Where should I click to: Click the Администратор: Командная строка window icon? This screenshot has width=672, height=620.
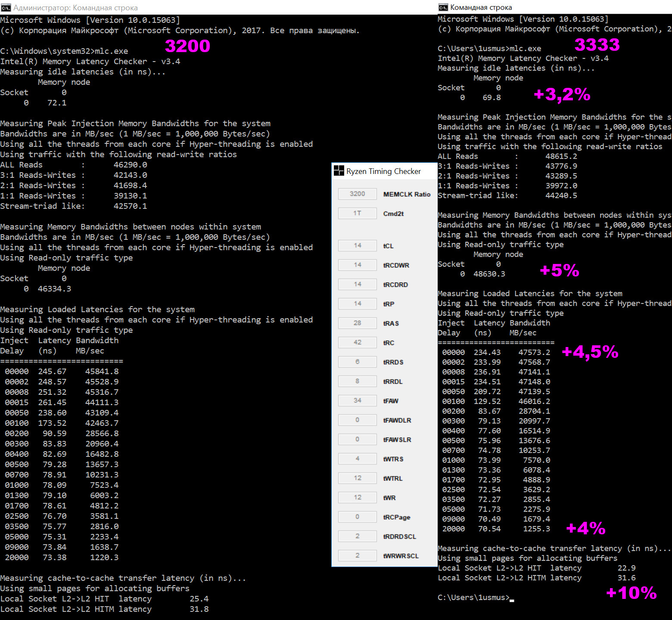pos(6,8)
